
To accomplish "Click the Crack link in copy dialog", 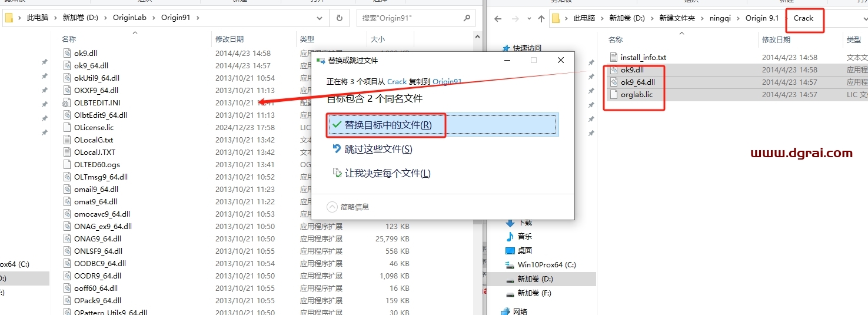I will pos(397,81).
